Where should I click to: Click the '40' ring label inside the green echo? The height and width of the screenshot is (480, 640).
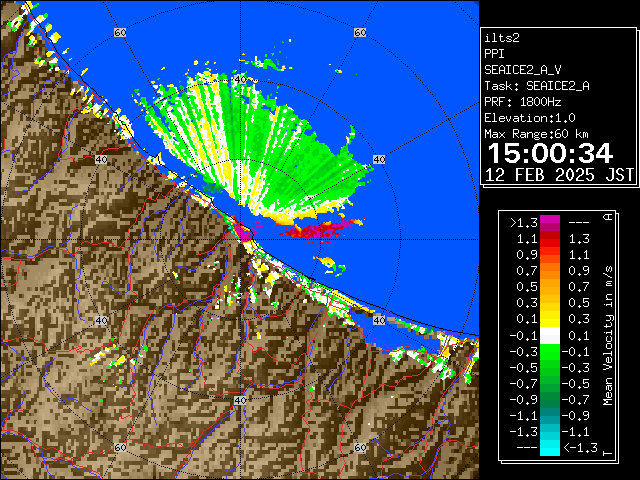click(240, 79)
